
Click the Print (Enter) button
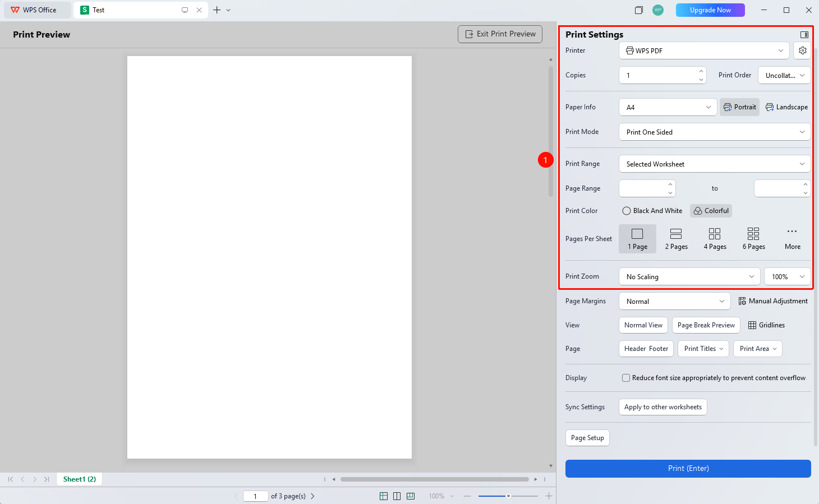tap(688, 469)
